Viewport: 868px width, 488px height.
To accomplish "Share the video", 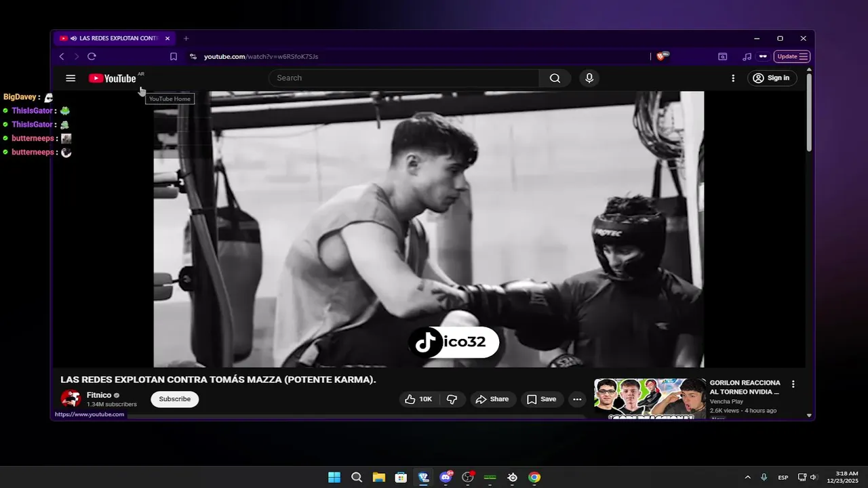I will pos(492,399).
